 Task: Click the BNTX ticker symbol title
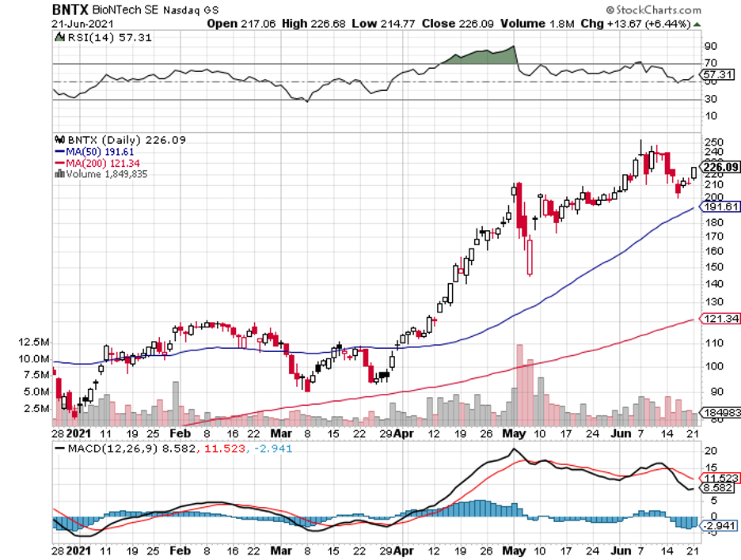[70, 10]
